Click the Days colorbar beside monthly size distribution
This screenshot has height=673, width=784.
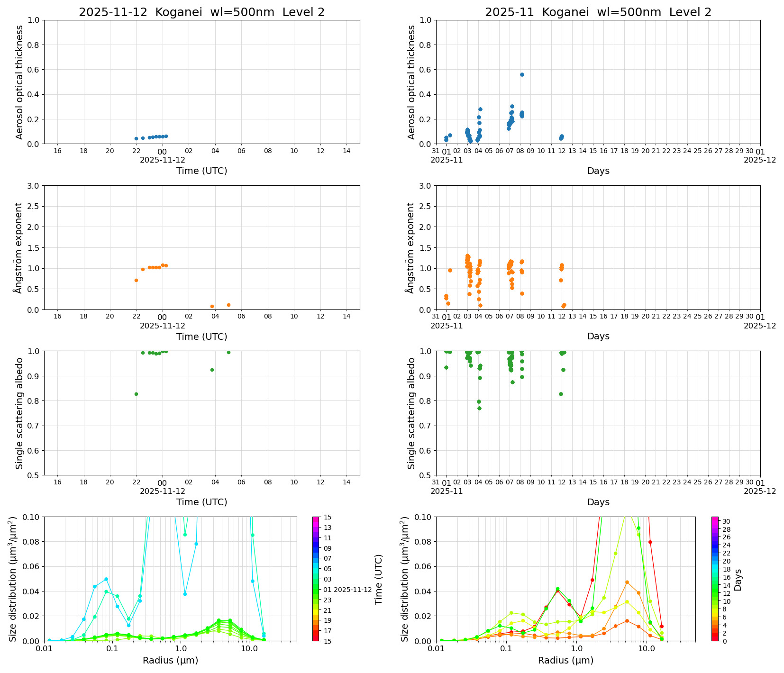coord(715,578)
